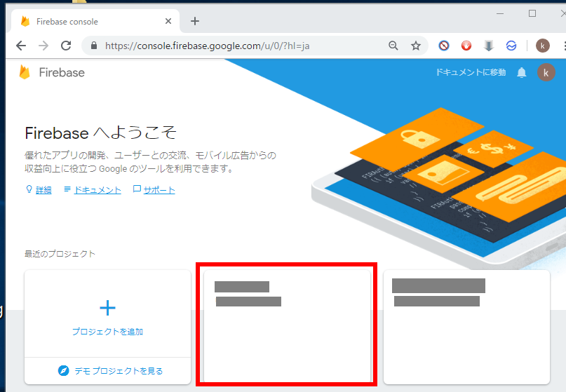
Task: Open the 詳細 link
Action: click(x=43, y=190)
